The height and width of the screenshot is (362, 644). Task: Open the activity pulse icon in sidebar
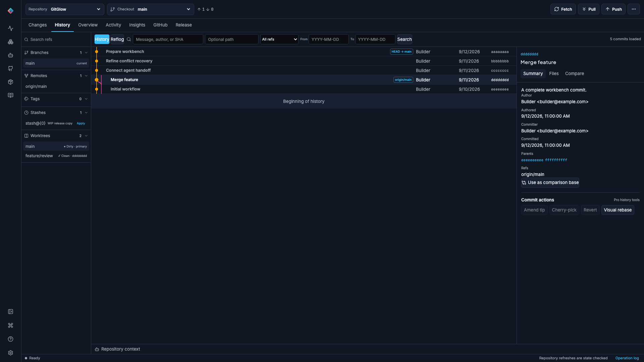[10, 28]
